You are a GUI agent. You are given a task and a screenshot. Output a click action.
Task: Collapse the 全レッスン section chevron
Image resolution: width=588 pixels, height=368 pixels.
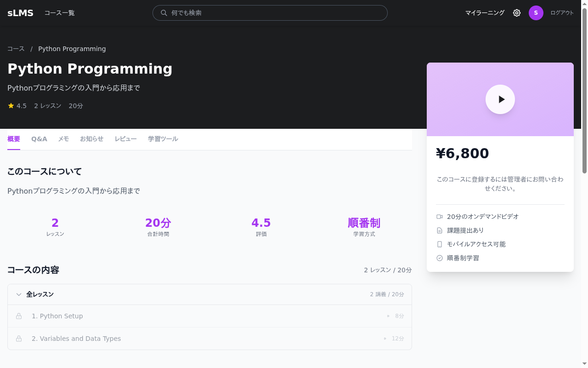[19, 294]
